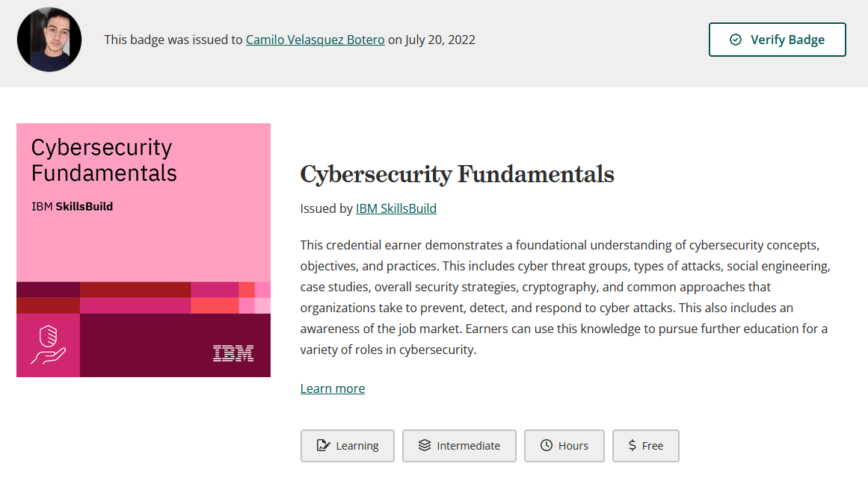Click the shield-and-hand icon on the badge
This screenshot has height=478, width=868.
(x=48, y=345)
